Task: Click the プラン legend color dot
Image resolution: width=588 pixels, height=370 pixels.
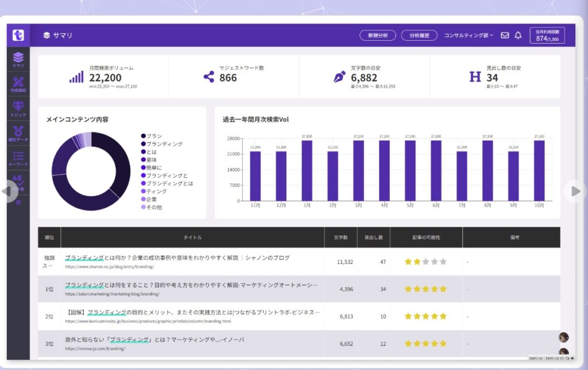Action: point(143,136)
